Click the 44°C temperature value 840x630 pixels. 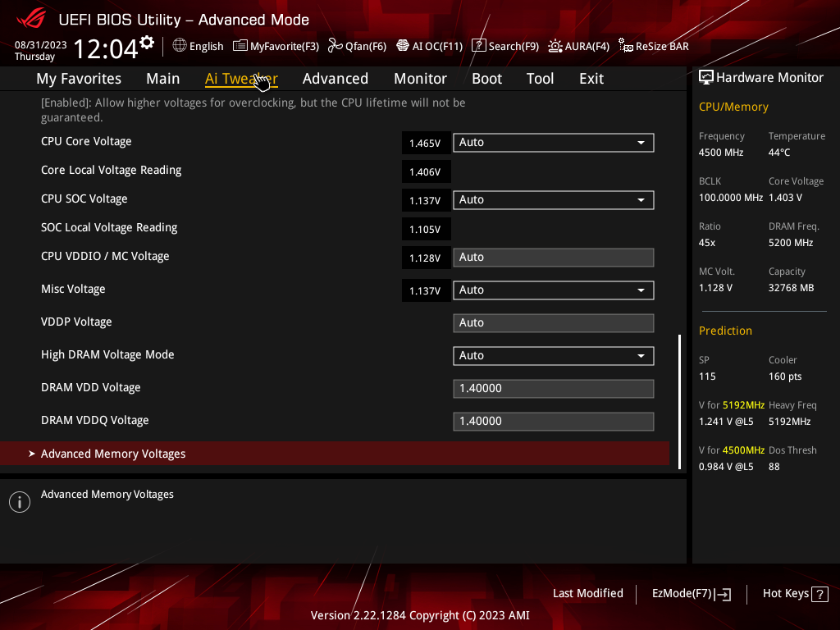(779, 153)
